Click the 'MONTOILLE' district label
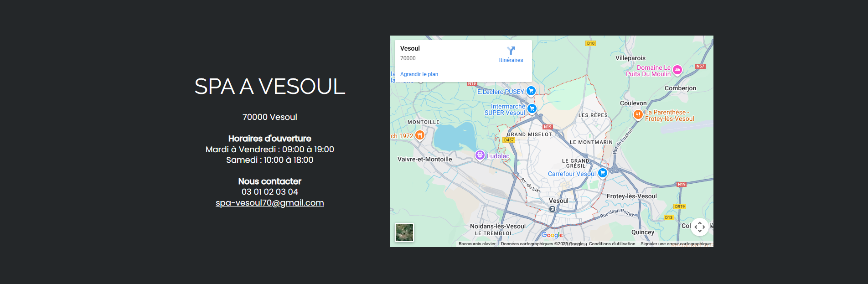The height and width of the screenshot is (284, 868). (424, 122)
